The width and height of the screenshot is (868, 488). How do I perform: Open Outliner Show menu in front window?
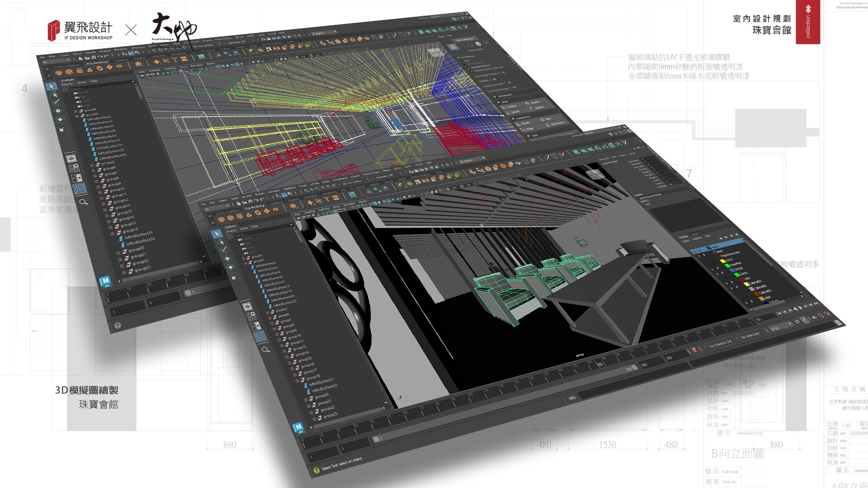coord(244,229)
